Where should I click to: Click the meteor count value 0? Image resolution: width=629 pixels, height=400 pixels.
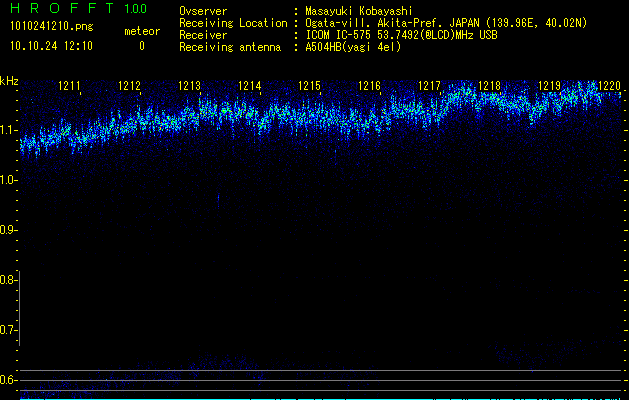(x=142, y=46)
